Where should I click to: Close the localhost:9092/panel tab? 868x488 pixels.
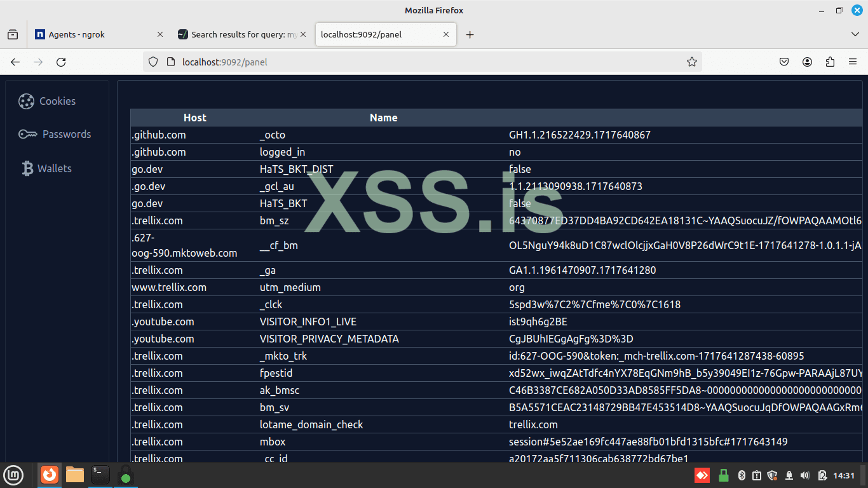click(x=446, y=34)
